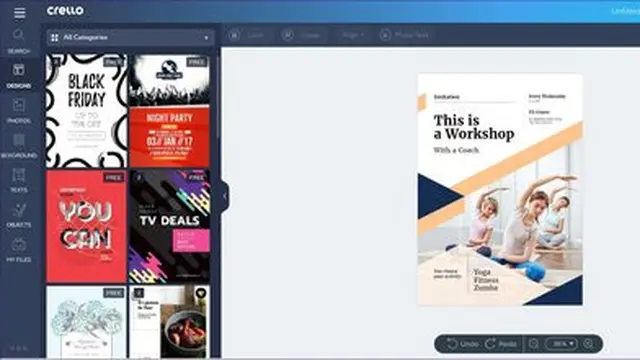Select the Black Friday template
Image resolution: width=640 pixels, height=360 pixels.
point(87,111)
